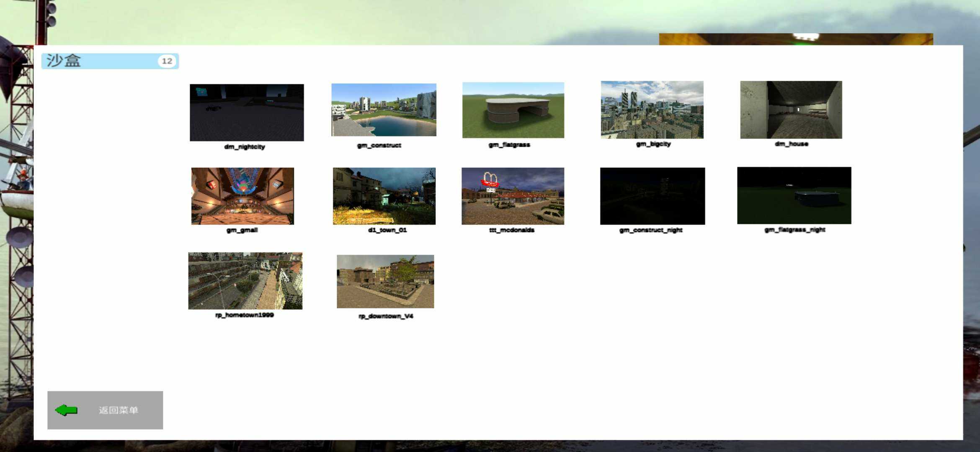Click the dm_house label text

click(791, 144)
